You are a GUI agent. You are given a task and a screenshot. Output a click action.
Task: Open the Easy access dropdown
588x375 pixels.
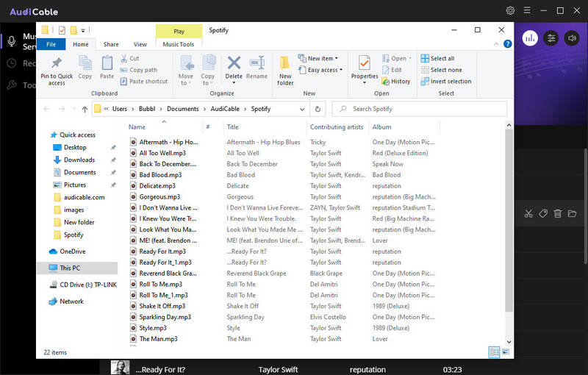(x=341, y=70)
